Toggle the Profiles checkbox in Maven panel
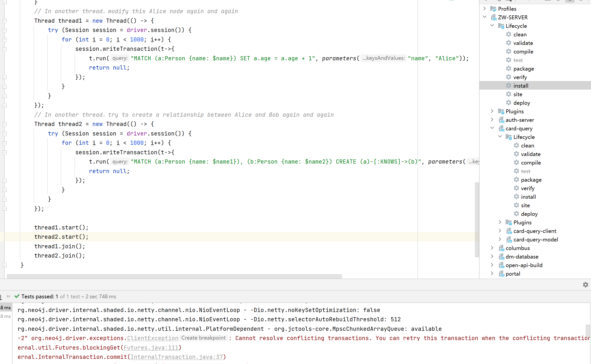 pos(493,9)
